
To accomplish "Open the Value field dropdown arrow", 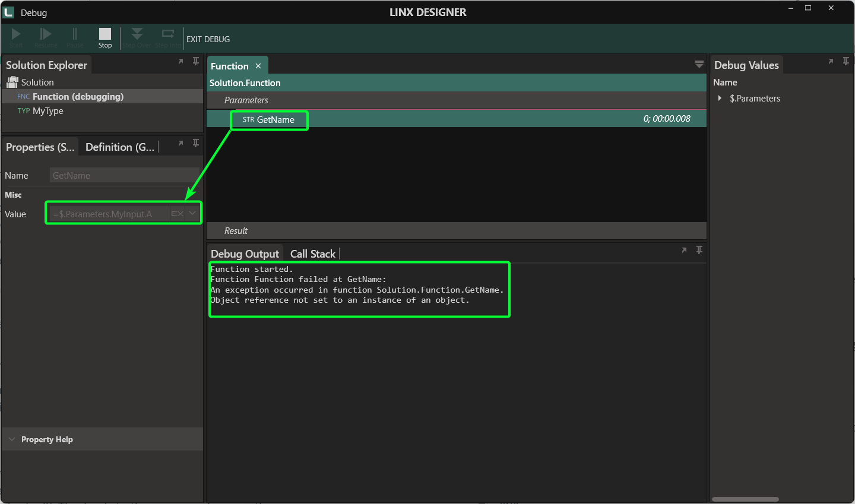I will click(x=193, y=213).
